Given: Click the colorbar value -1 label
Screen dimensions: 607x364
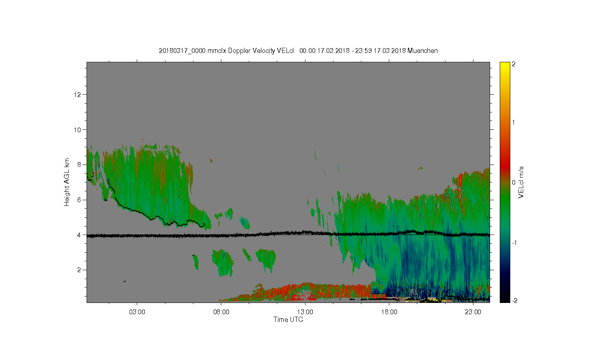Looking at the screenshot, I should pos(514,243).
